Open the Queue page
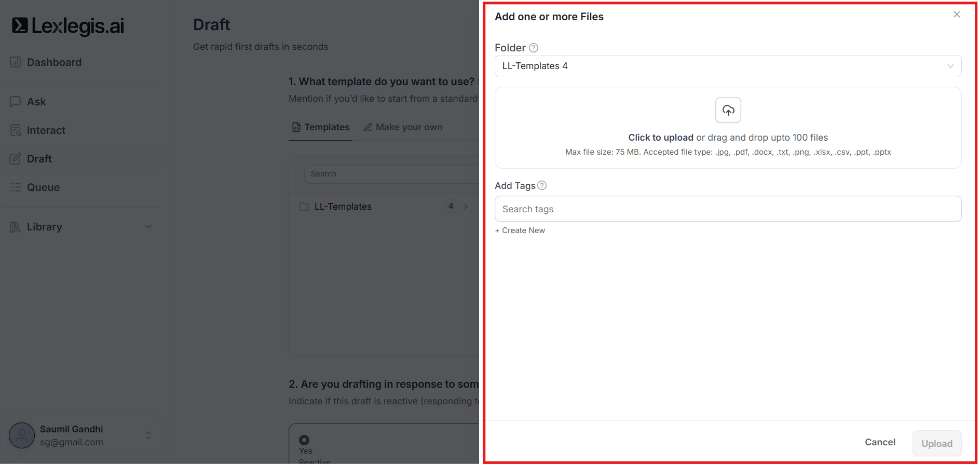980x464 pixels. pyautogui.click(x=43, y=187)
